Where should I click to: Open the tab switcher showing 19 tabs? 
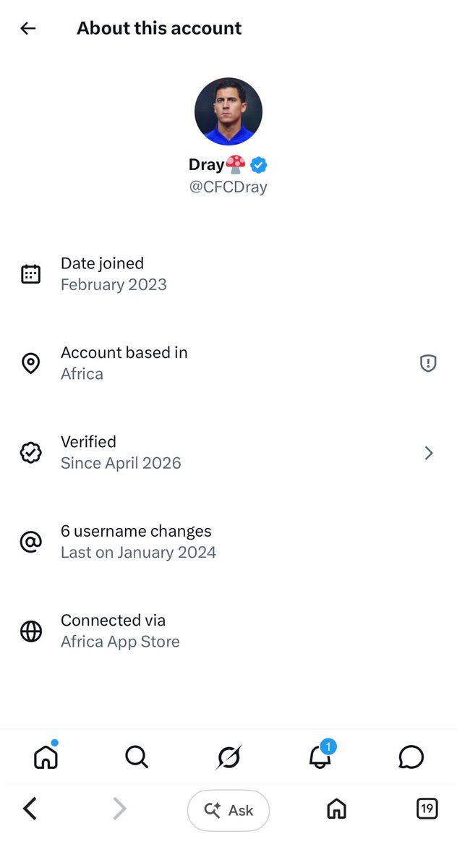427,809
